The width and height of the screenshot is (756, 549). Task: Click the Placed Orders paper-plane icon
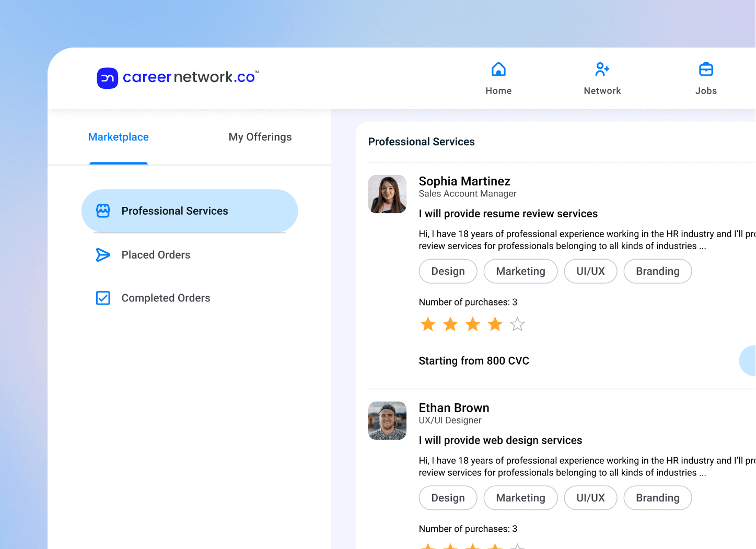103,255
